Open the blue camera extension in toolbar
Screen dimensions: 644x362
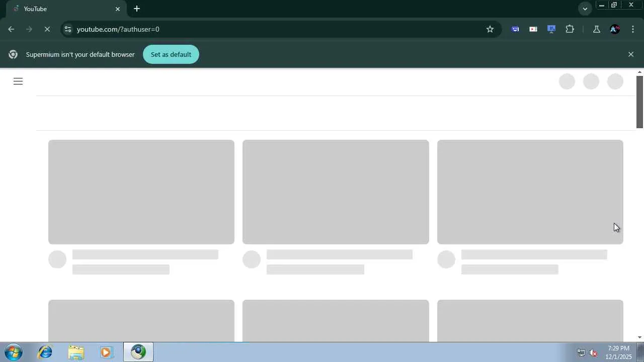tap(515, 29)
